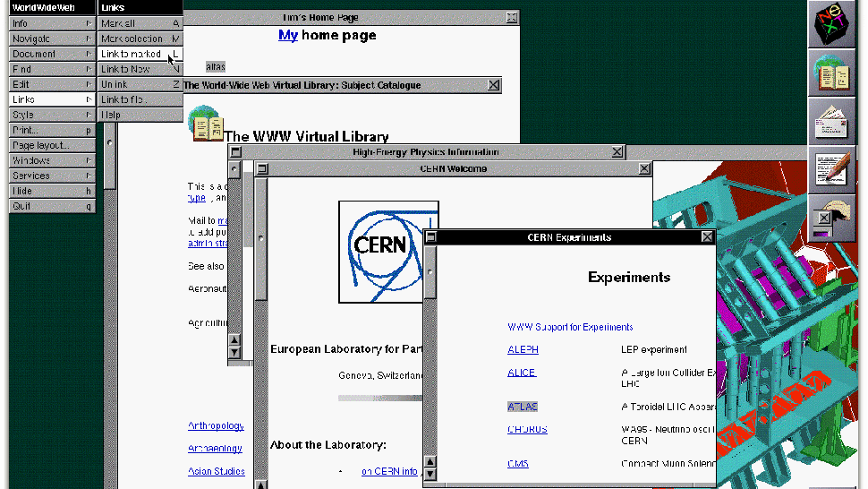Choose Link to file in Links menu

(140, 99)
